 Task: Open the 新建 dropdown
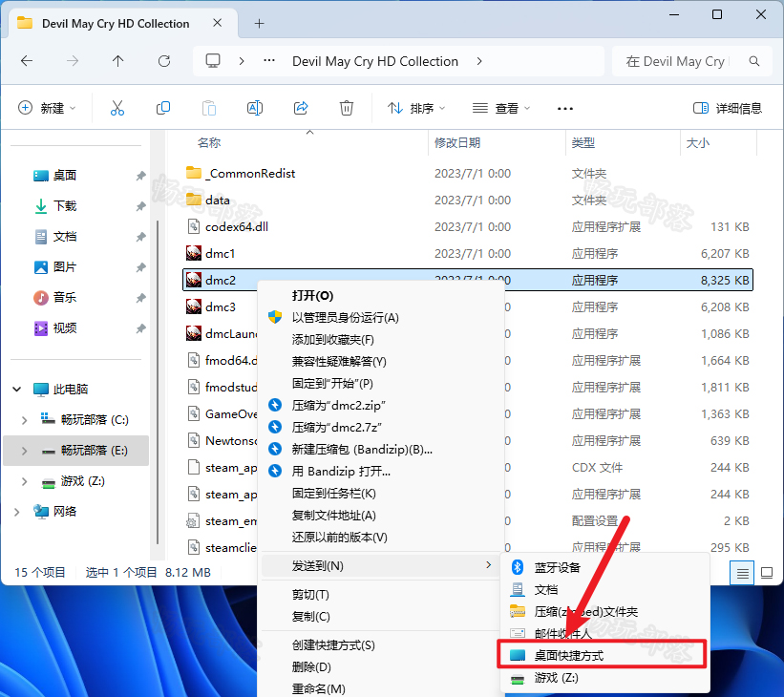coord(47,108)
